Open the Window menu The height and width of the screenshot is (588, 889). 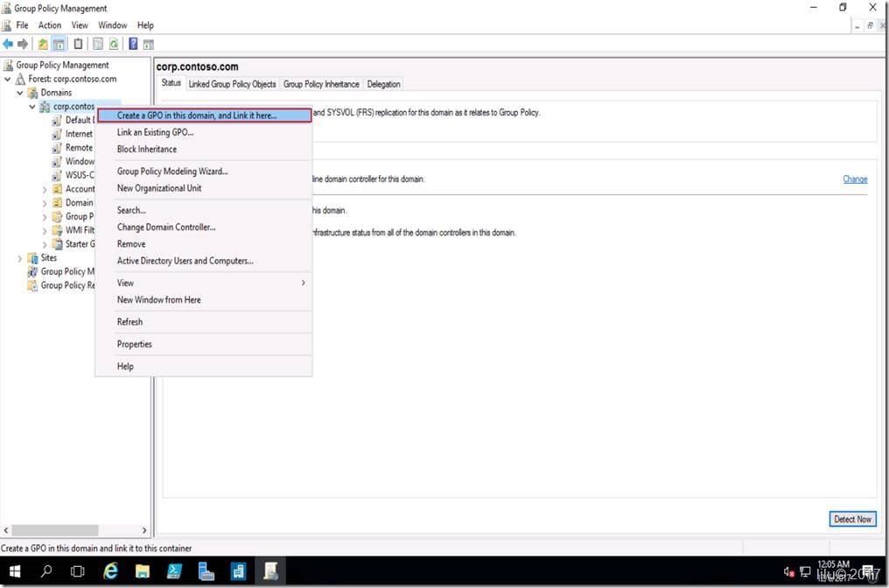[112, 25]
